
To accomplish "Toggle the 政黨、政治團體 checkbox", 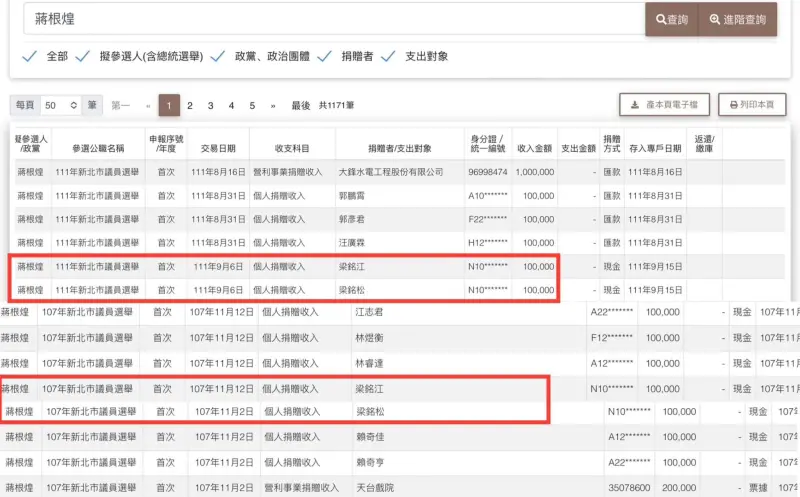I will click(x=218, y=56).
